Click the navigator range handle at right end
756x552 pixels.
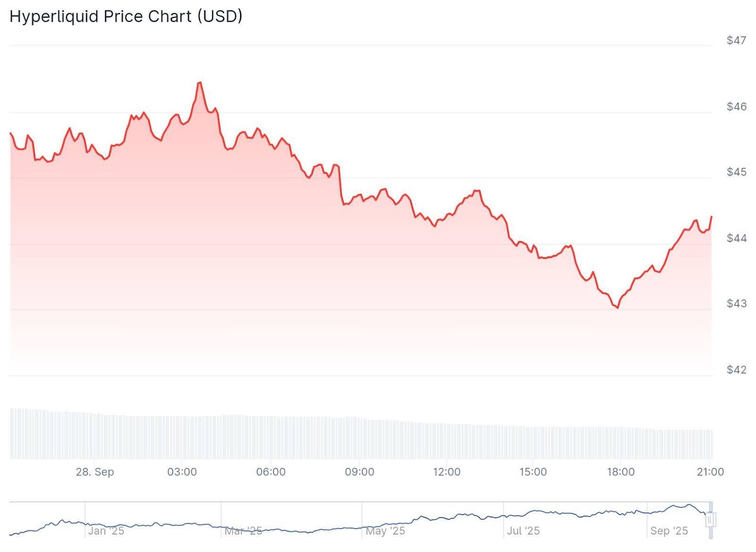711,520
